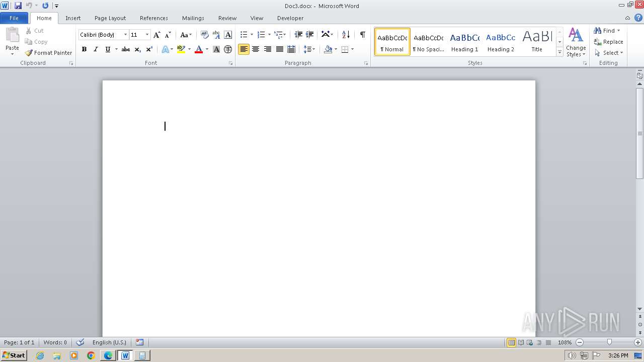Toggle Justify alignment
Viewport: 644px width, 362px height.
279,49
